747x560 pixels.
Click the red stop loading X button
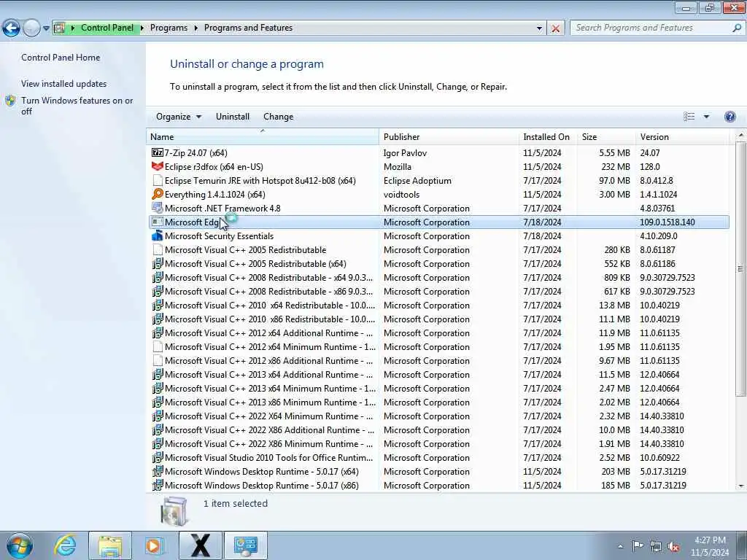(555, 28)
